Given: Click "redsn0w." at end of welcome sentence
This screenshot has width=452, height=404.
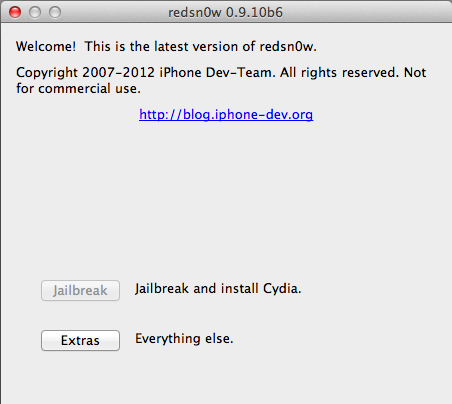Looking at the screenshot, I should pyautogui.click(x=288, y=46).
